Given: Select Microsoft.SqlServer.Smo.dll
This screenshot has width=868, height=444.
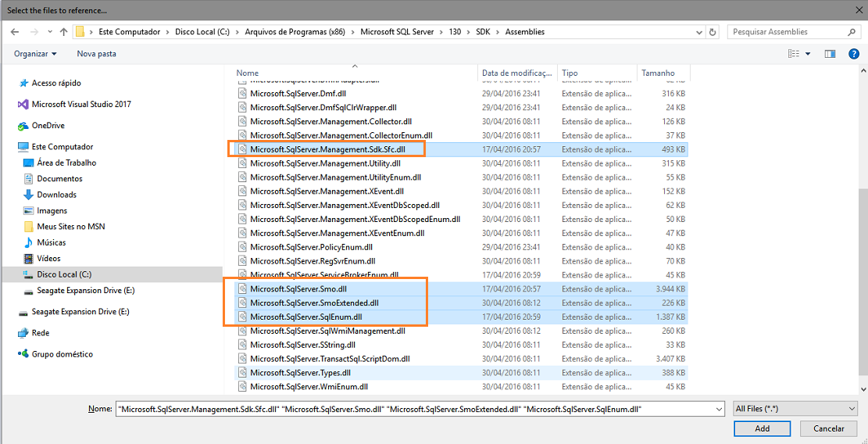Looking at the screenshot, I should tap(298, 289).
